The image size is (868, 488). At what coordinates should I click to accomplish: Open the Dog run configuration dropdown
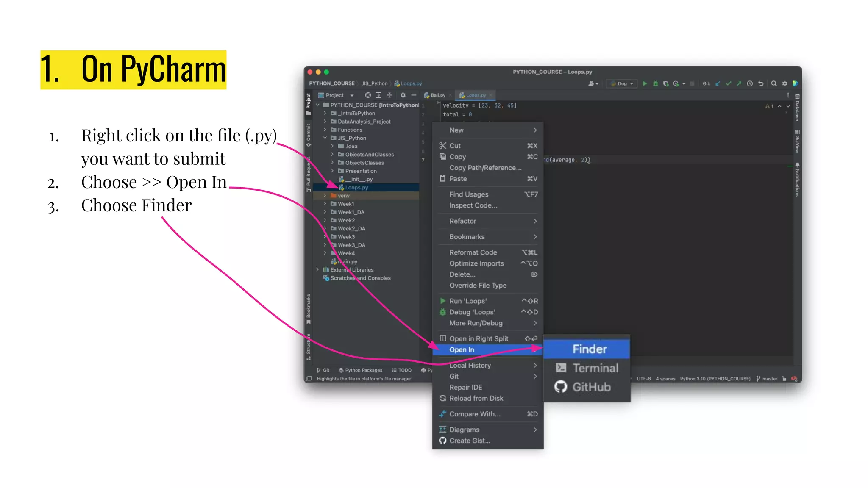[x=622, y=83]
